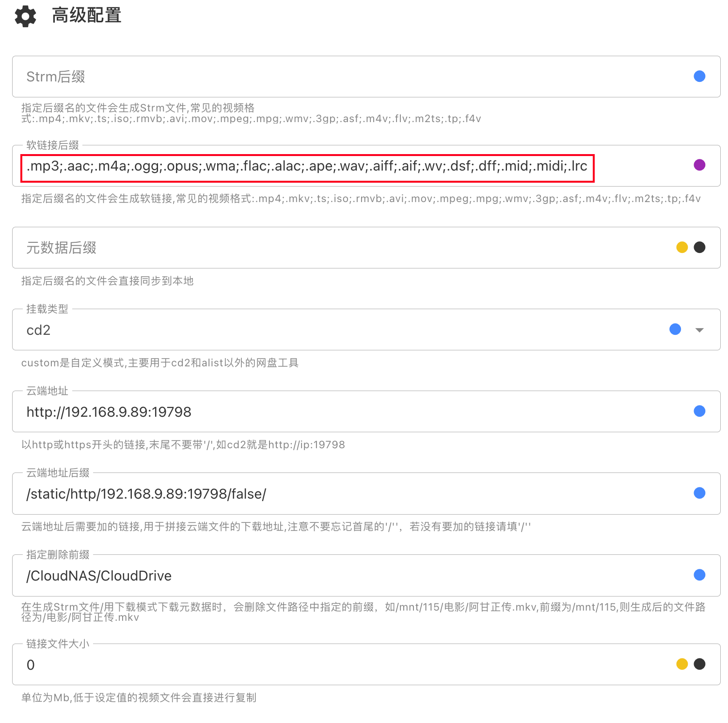Click the black dot in 元数据后缀 field

point(699,248)
